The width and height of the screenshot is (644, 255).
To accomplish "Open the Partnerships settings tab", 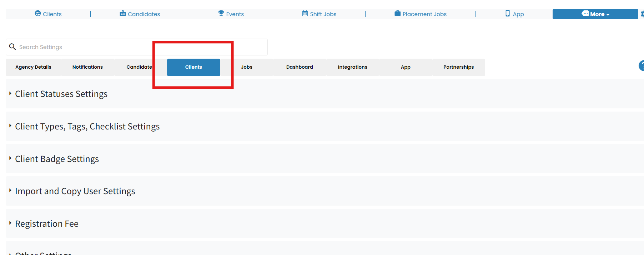I will (x=458, y=67).
